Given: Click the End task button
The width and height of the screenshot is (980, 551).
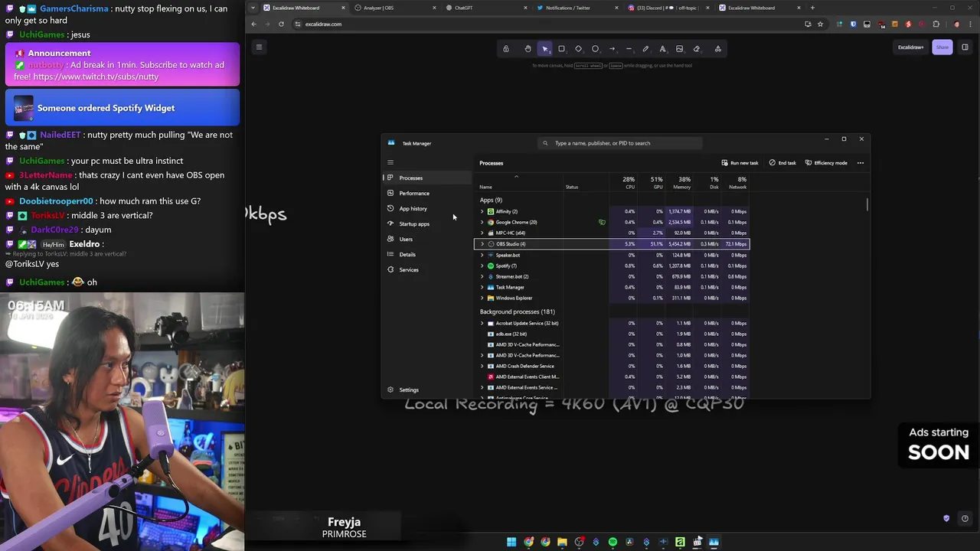Looking at the screenshot, I should click(x=782, y=163).
